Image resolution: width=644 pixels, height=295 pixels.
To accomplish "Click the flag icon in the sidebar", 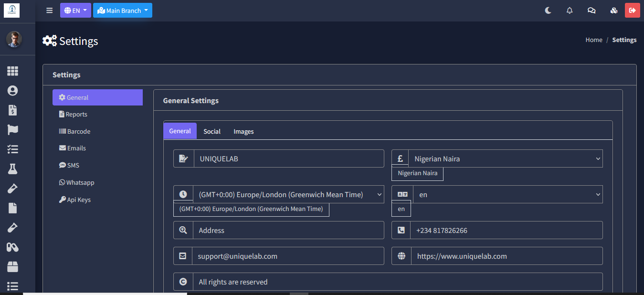I will 12,130.
